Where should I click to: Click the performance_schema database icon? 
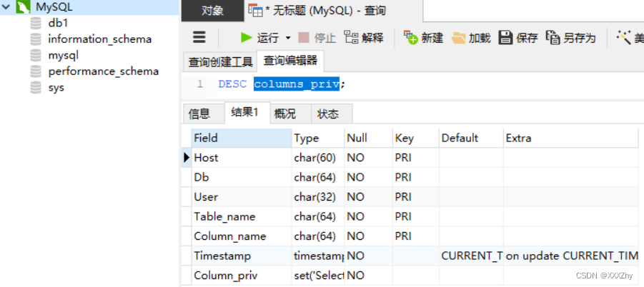pyautogui.click(x=36, y=71)
